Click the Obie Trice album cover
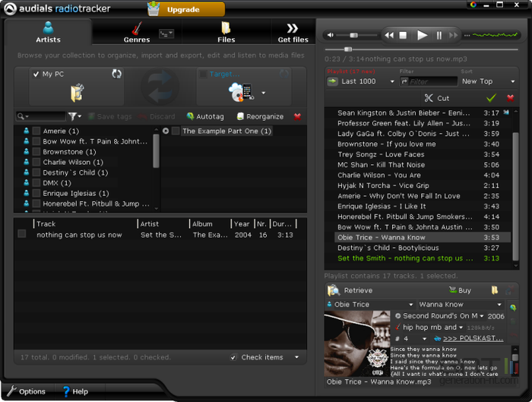The width and height of the screenshot is (532, 402). (x=357, y=343)
